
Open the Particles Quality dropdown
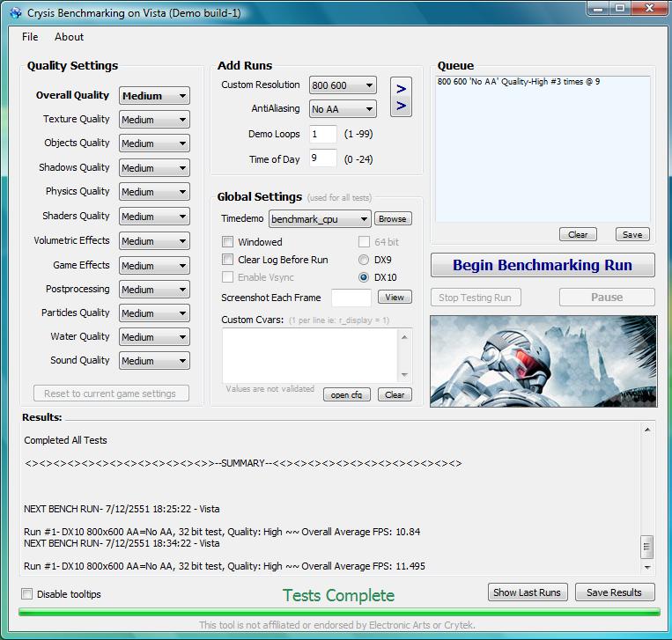tap(154, 313)
